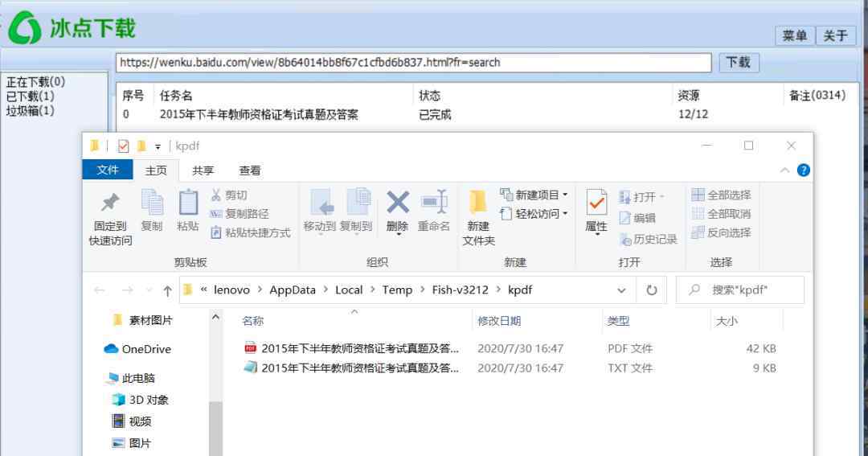Select 此电脑 in navigation pane
The height and width of the screenshot is (456, 868).
[x=131, y=378]
